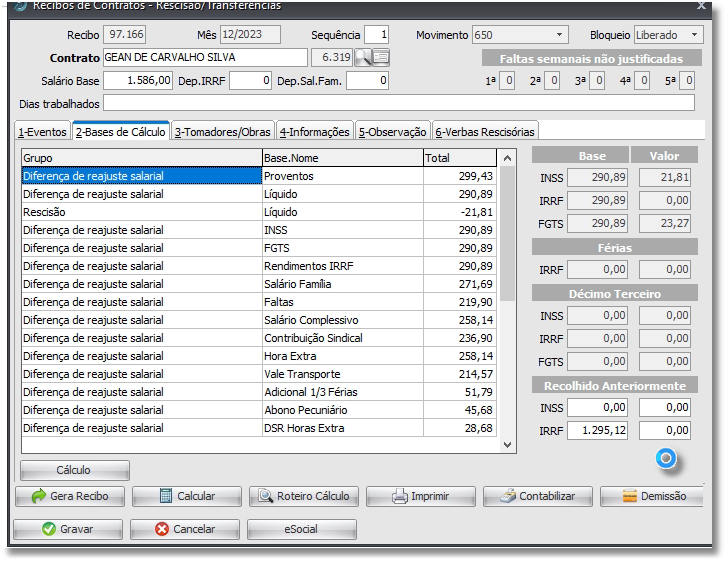Image resolution: width=726 pixels, height=562 pixels.
Task: Click the Recibo field showing 97.166
Action: 125,35
